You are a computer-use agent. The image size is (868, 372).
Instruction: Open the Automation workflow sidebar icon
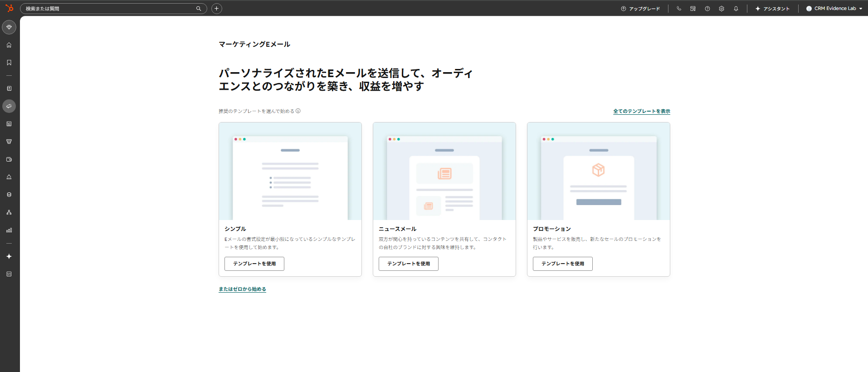click(9, 212)
